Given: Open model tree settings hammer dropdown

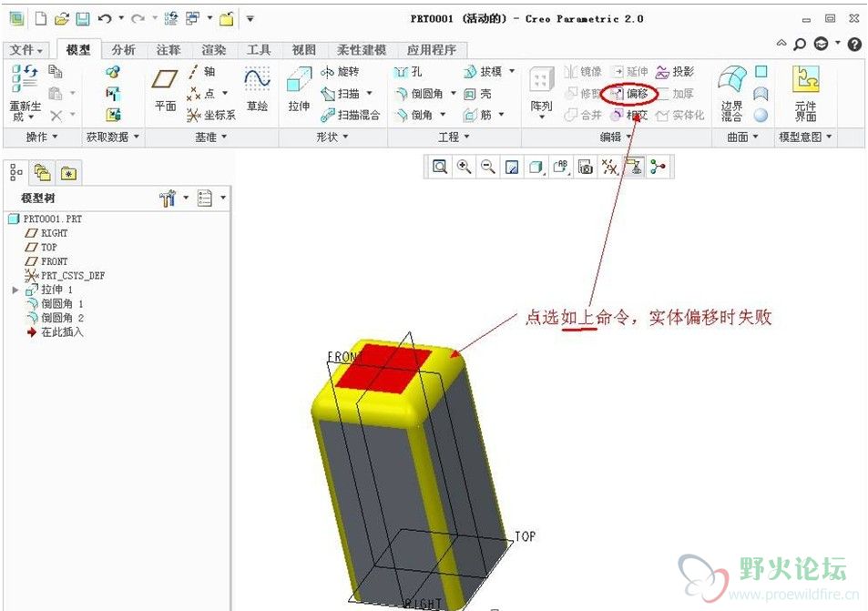Looking at the screenshot, I should (174, 198).
